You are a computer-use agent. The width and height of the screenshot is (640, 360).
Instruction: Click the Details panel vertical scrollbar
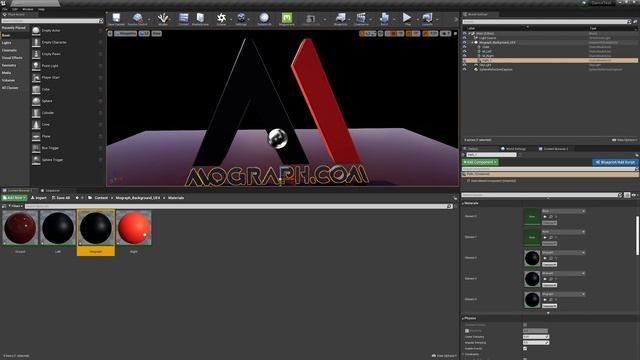[637, 236]
